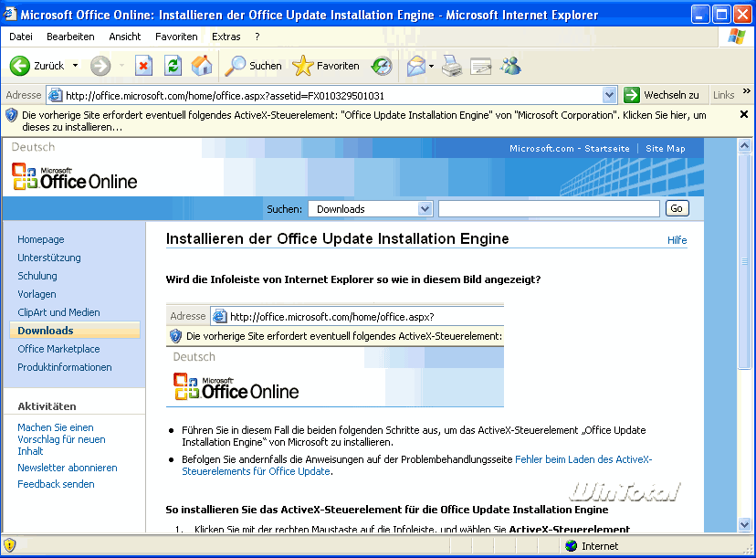Open the Mail dropdown arrow
Viewport: 756px width, 558px height.
[x=431, y=66]
